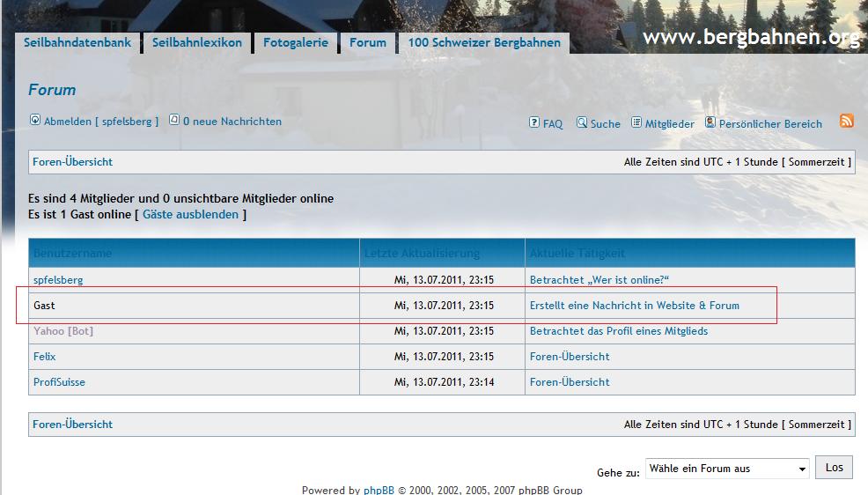Click the FAQ help icon

(x=533, y=122)
